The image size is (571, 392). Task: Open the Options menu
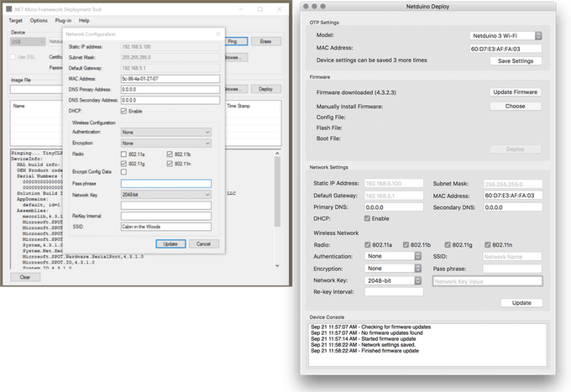coord(39,19)
